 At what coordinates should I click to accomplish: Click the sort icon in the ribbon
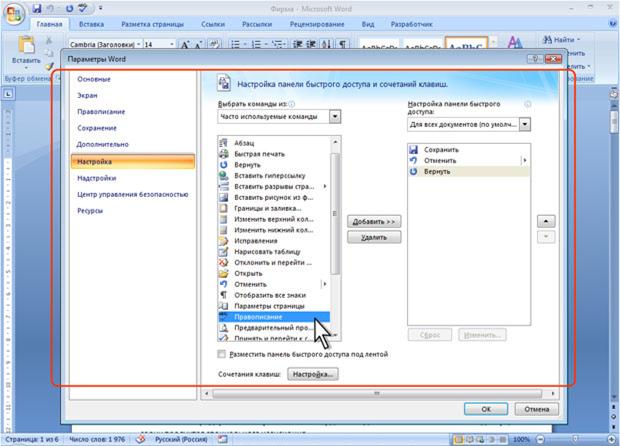[x=326, y=44]
